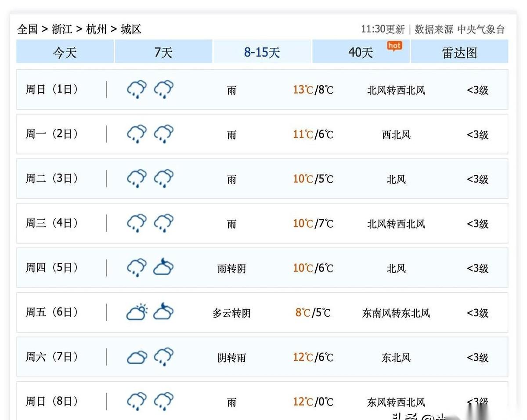Click the night cloud icon in 周四 (5日) row
The height and width of the screenshot is (420, 527).
click(x=163, y=267)
